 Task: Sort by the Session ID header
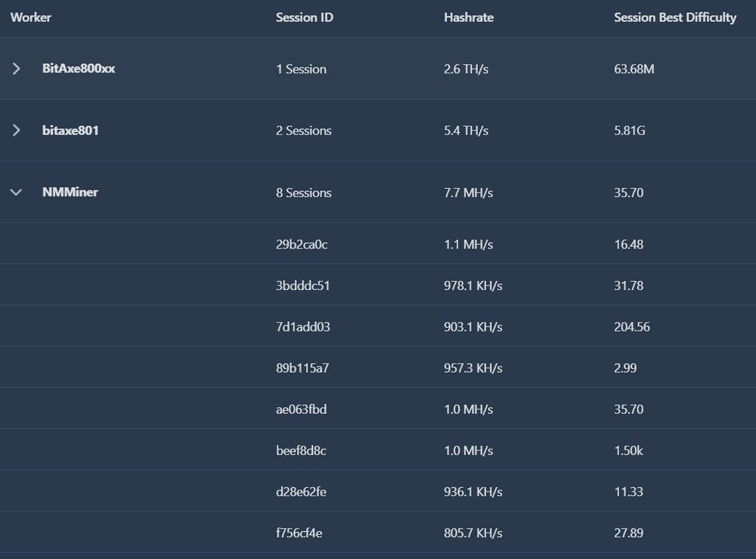coord(304,17)
